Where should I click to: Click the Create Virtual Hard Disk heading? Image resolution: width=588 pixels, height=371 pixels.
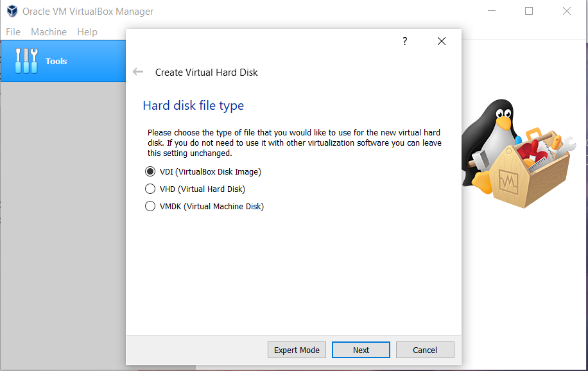pyautogui.click(x=205, y=73)
